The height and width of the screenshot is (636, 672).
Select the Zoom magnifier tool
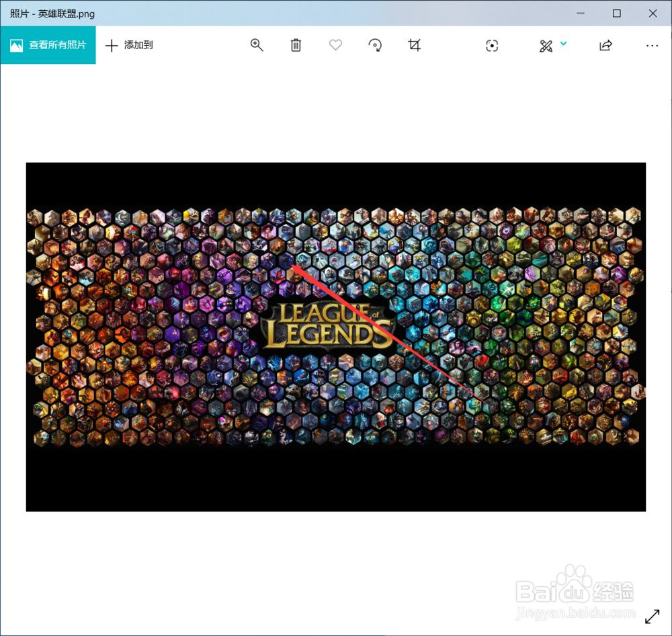[x=256, y=45]
